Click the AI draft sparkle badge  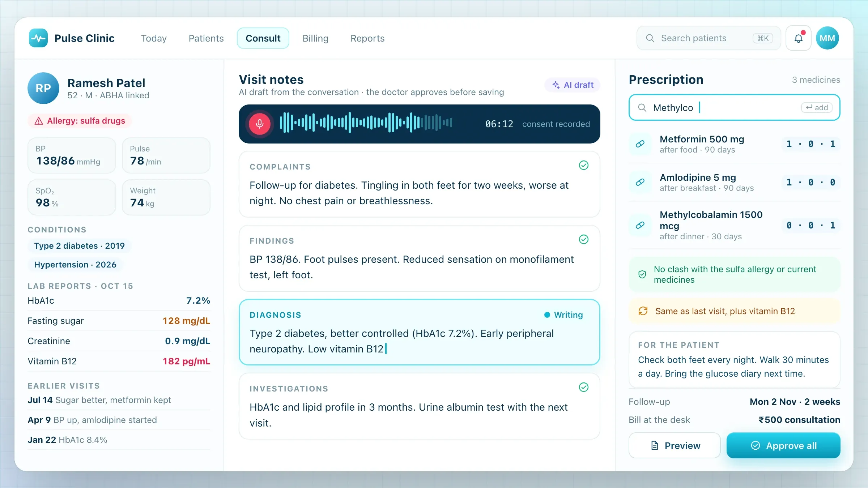573,85
